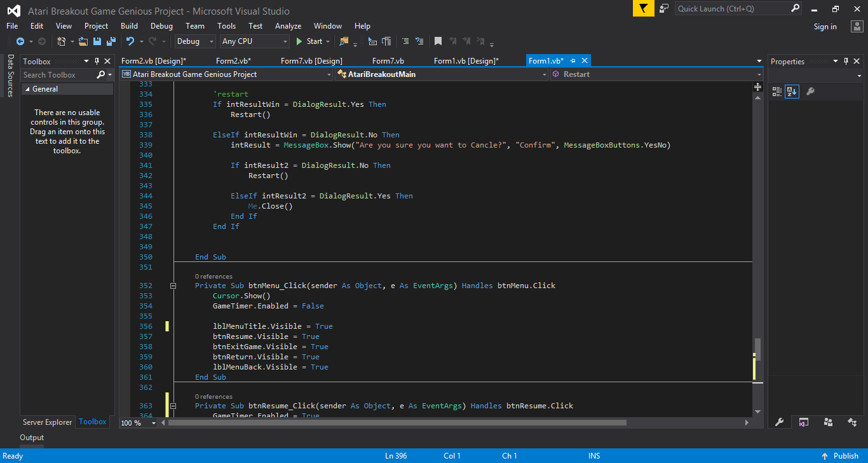
Task: Click the Ln 396 status bar entry
Action: click(x=396, y=456)
